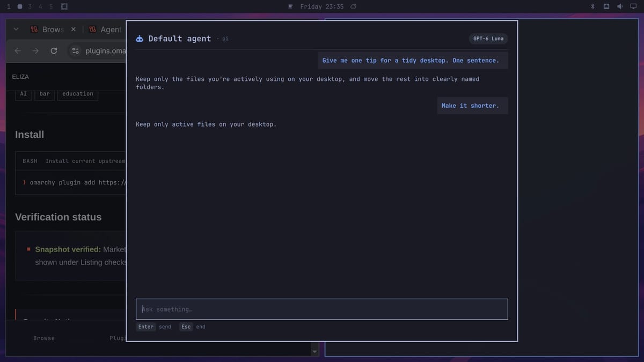Go forward in the browser window

click(x=35, y=51)
